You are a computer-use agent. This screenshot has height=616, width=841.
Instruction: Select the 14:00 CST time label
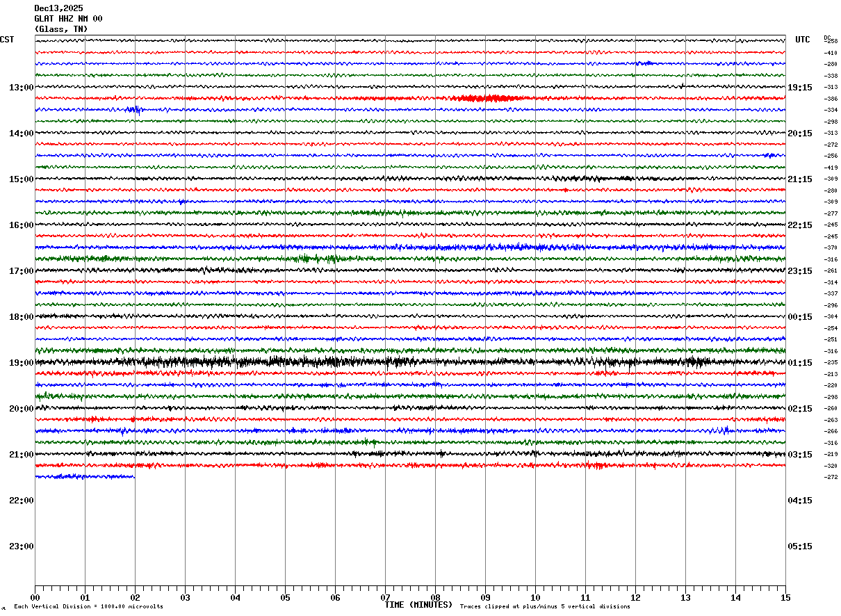click(x=21, y=133)
